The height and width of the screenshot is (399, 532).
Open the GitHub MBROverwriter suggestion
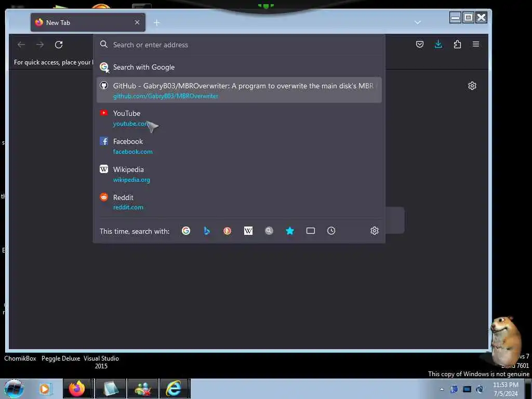click(239, 90)
